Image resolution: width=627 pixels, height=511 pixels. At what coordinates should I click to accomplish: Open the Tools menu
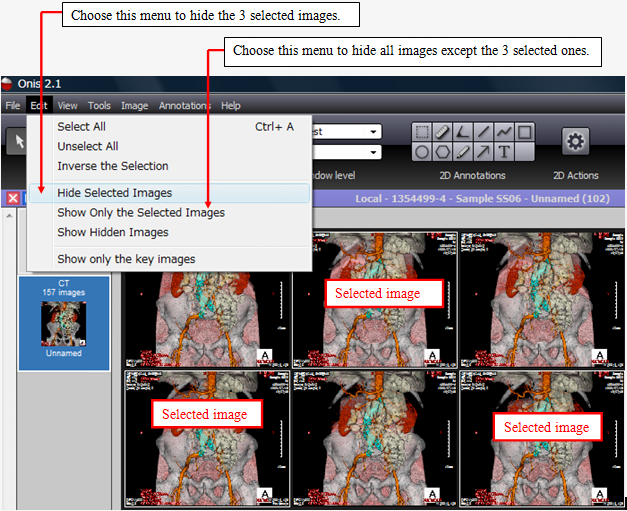tap(99, 106)
